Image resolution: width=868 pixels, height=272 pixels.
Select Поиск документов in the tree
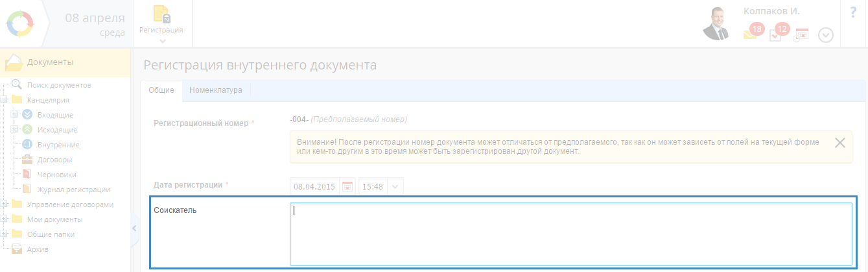(59, 85)
